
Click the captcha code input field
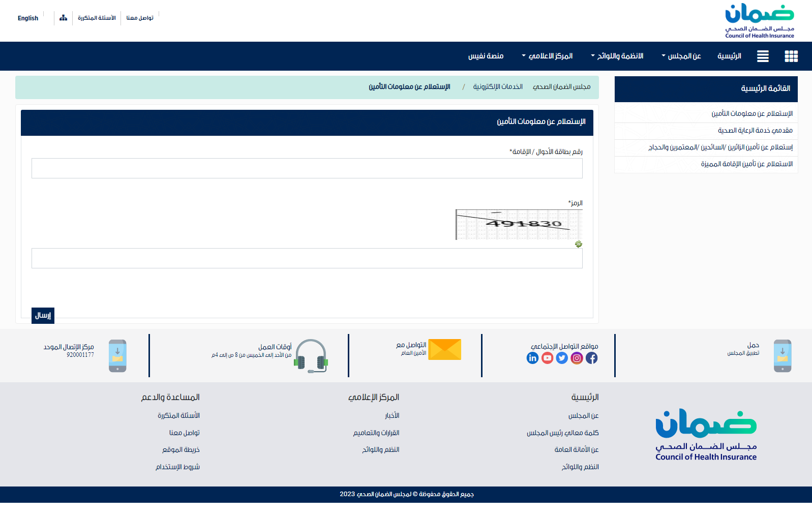click(307, 258)
